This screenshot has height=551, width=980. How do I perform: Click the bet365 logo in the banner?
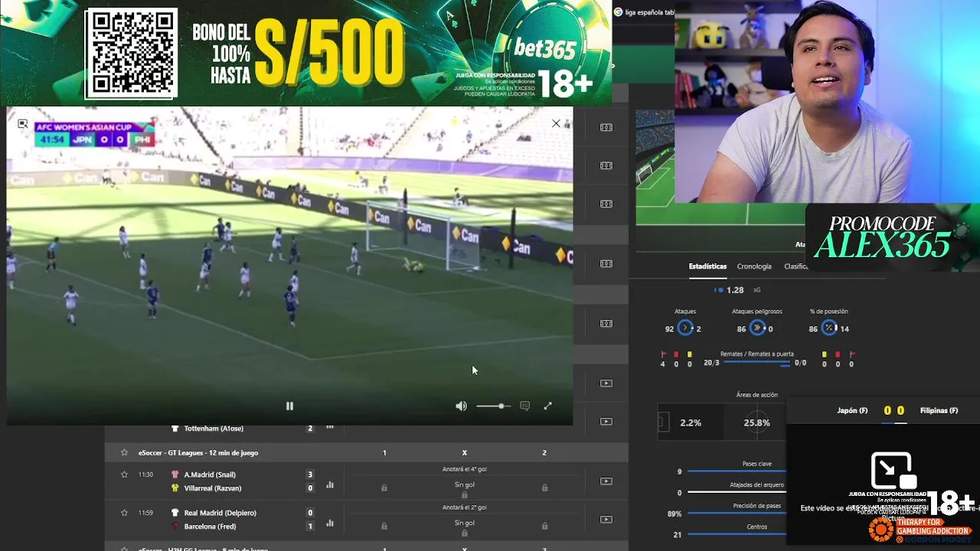pos(544,51)
